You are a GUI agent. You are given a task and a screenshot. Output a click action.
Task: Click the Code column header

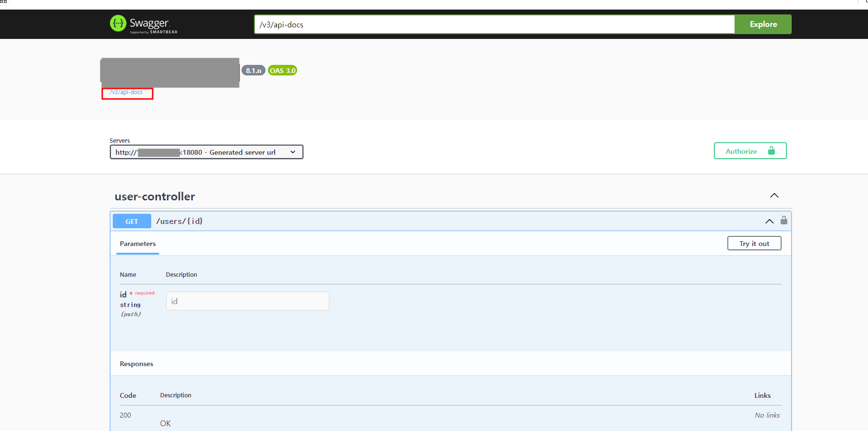(x=128, y=395)
